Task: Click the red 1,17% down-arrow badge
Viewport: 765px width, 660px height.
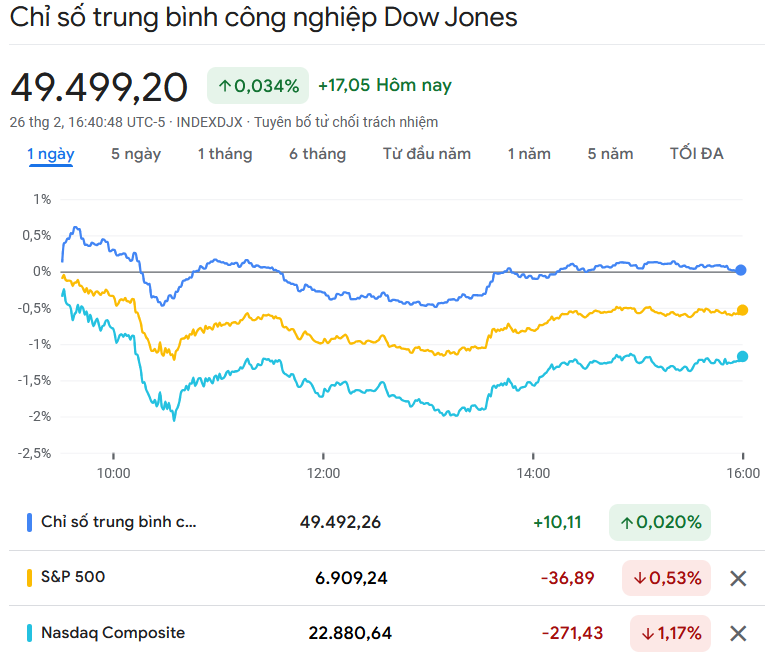Action: pos(670,633)
